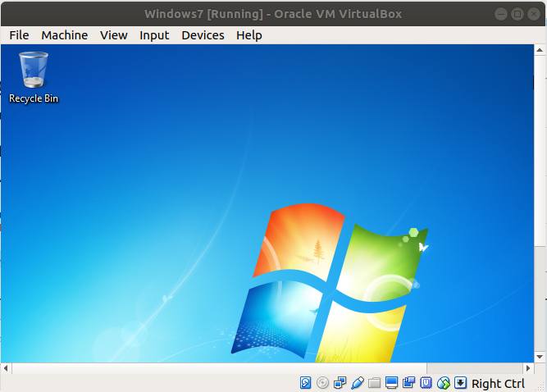Image resolution: width=547 pixels, height=392 pixels.
Task: Maximize the VirtualBox window
Action: (517, 14)
